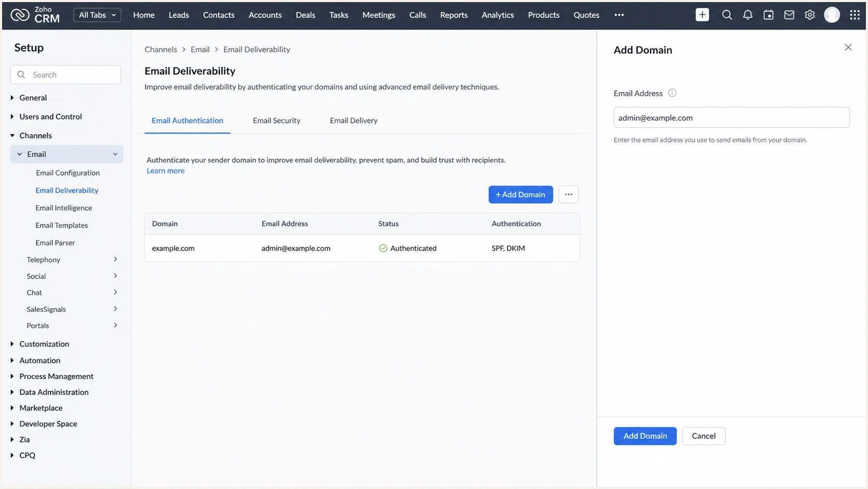
Task: Open Email Templates in sidebar
Action: click(x=62, y=225)
